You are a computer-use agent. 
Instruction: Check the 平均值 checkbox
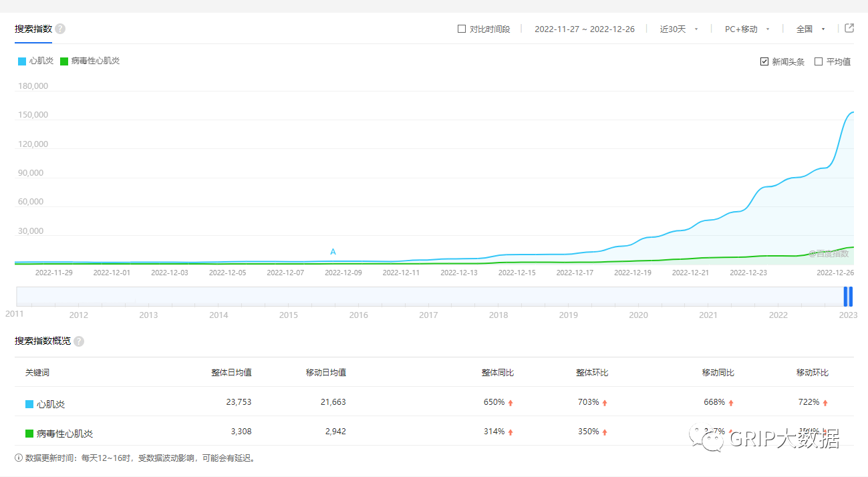pos(819,61)
